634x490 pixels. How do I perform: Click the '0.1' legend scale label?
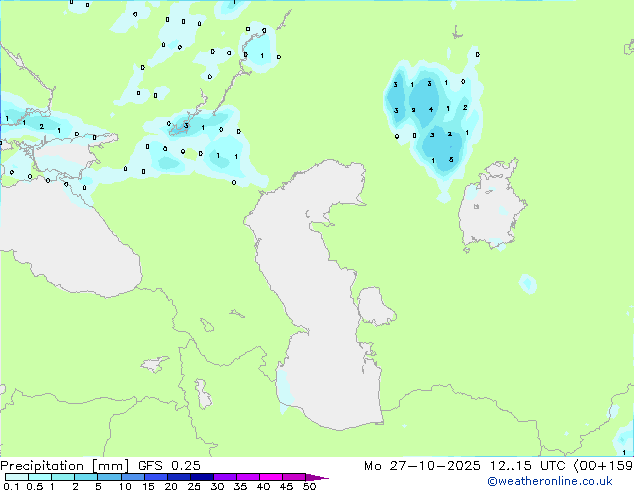pos(11,486)
